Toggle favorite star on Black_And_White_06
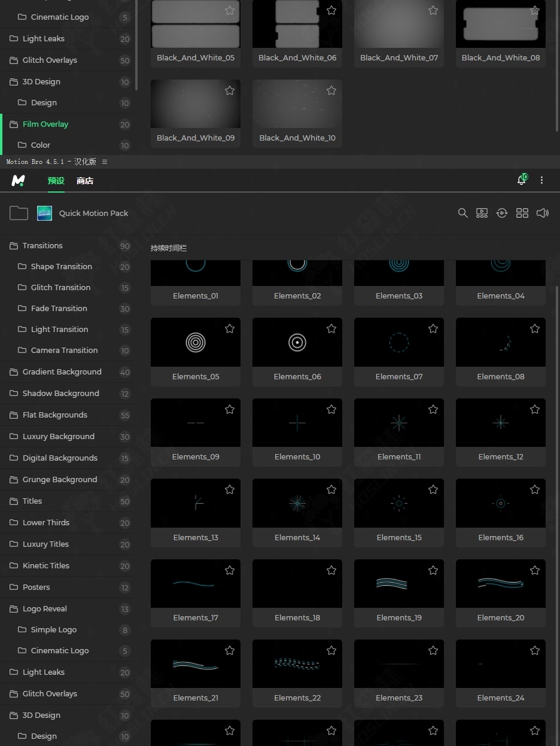560x746 pixels. [331, 10]
